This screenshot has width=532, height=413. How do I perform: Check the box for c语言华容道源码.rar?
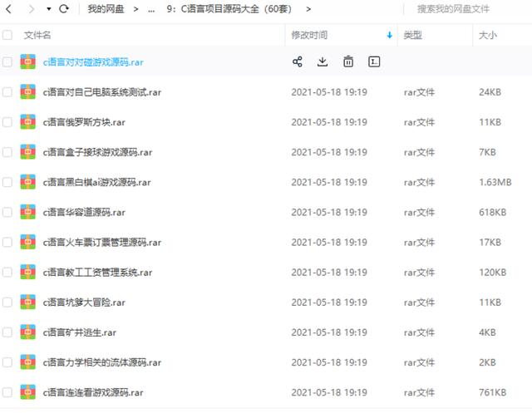7,212
